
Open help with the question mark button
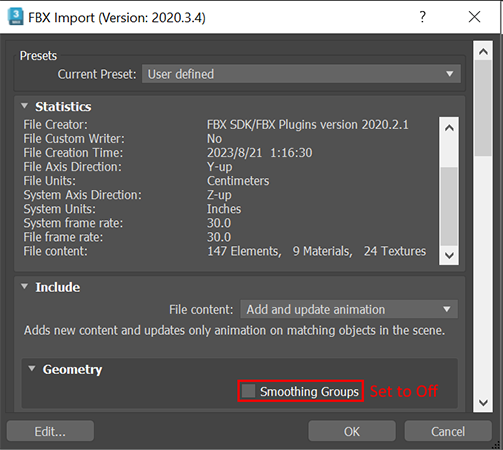[x=422, y=17]
